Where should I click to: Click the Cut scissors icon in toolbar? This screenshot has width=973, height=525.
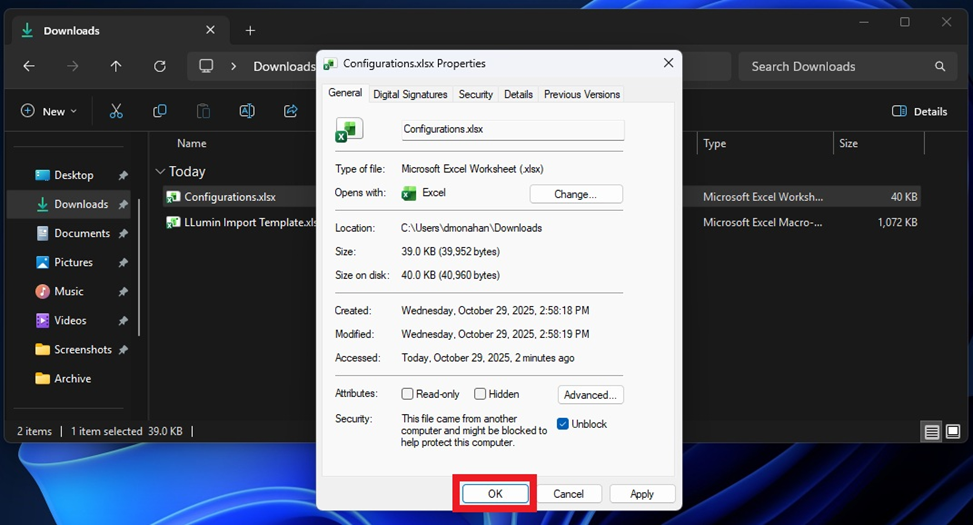116,111
